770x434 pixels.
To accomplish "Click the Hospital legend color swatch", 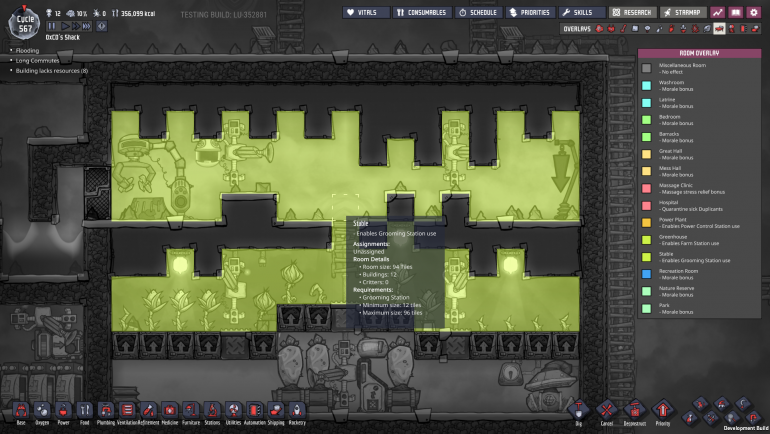I will tap(647, 205).
